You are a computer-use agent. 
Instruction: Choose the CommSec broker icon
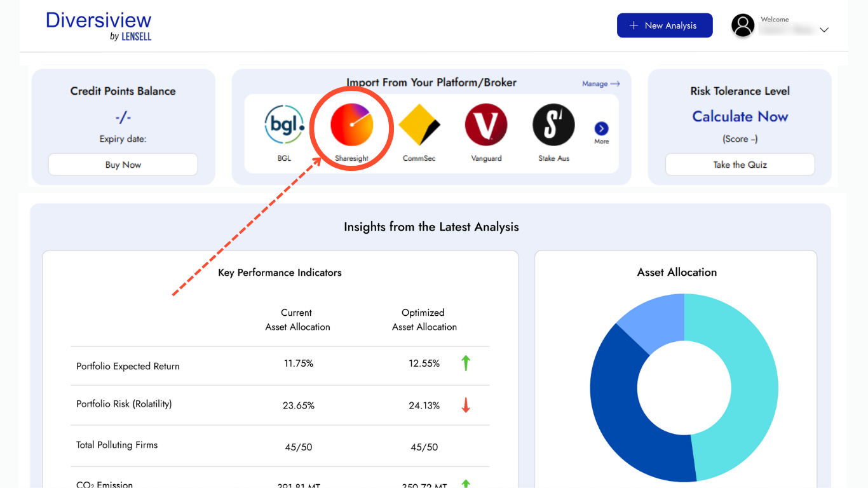[x=419, y=124]
